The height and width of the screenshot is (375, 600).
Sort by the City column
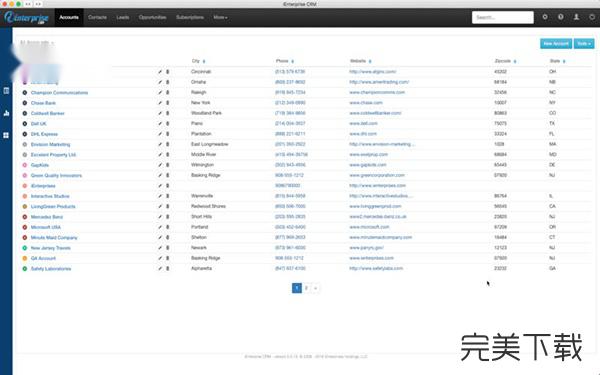tap(198, 61)
